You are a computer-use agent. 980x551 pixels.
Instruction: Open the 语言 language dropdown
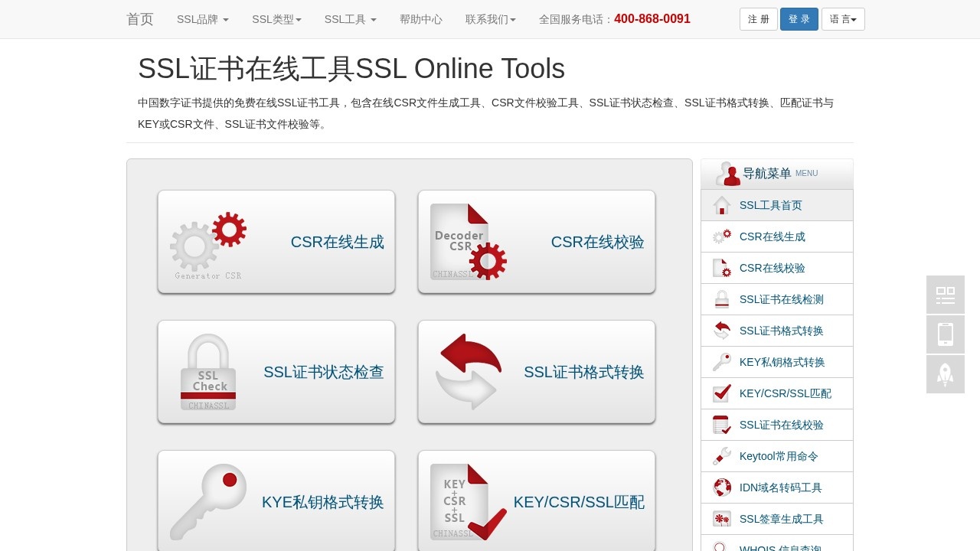pos(843,19)
